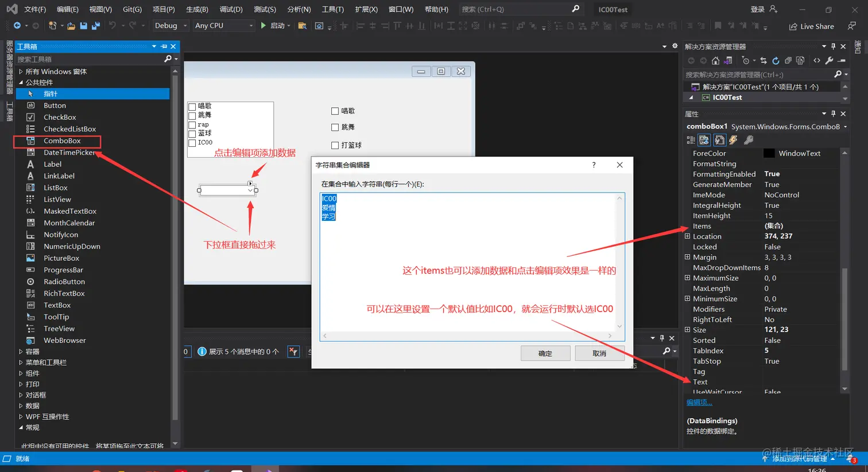Click the Properties page icon in Properties panel
868x472 pixels.
(719, 140)
